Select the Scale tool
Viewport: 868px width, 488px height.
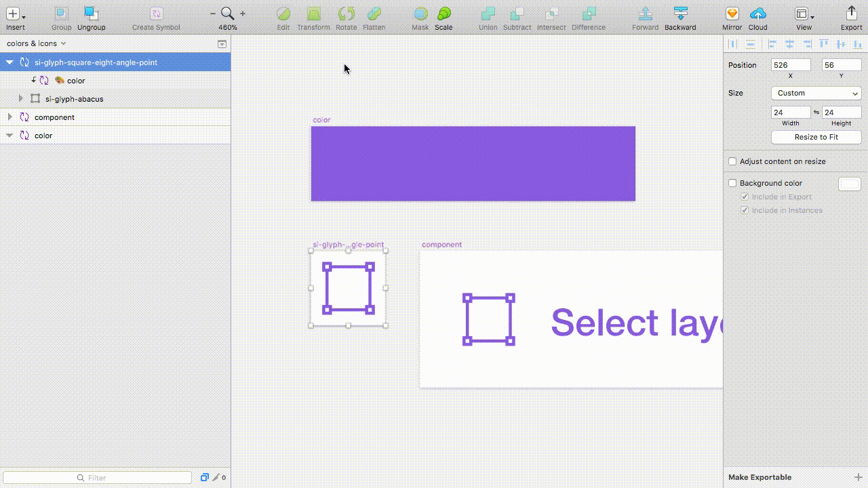point(443,14)
